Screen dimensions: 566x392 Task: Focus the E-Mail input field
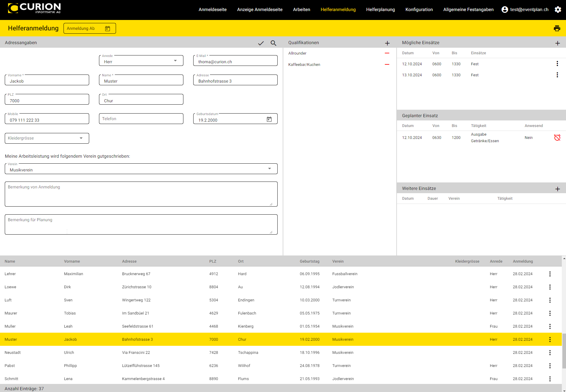click(235, 61)
